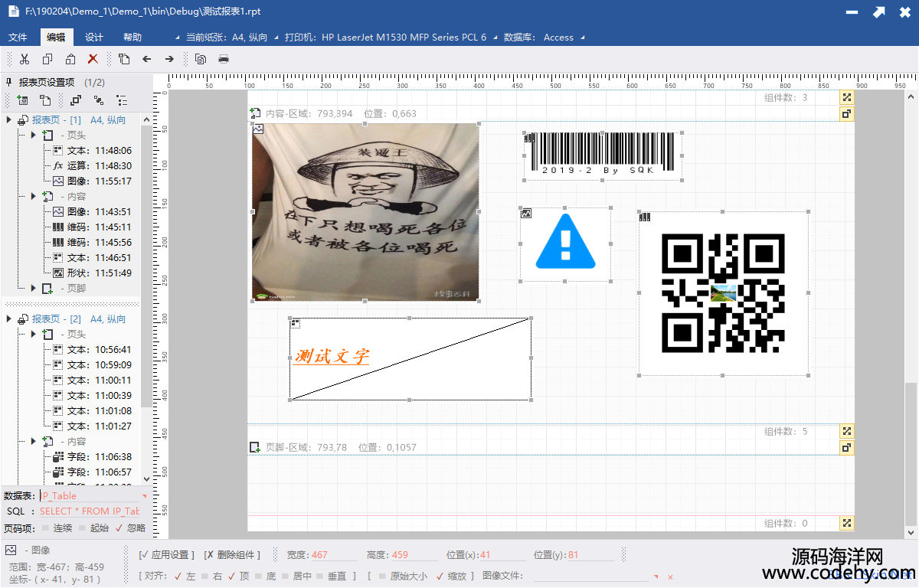Screen dimensions: 919x588
Task: Toggle the 起始 page number option
Action: coord(93,528)
